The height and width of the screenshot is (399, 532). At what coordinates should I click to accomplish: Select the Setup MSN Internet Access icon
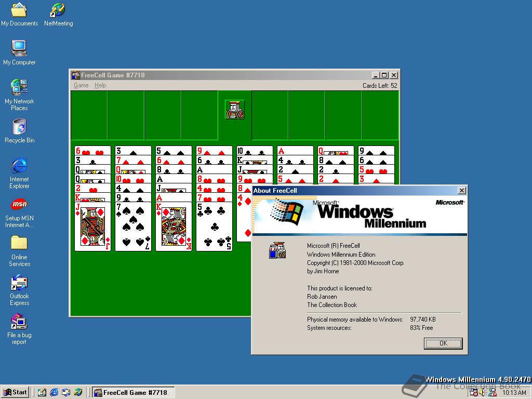[19, 212]
